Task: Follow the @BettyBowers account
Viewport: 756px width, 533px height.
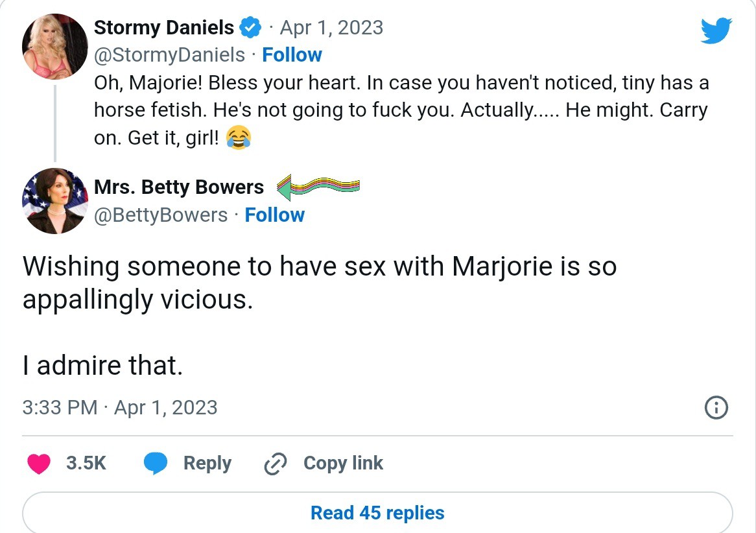Action: pyautogui.click(x=274, y=215)
